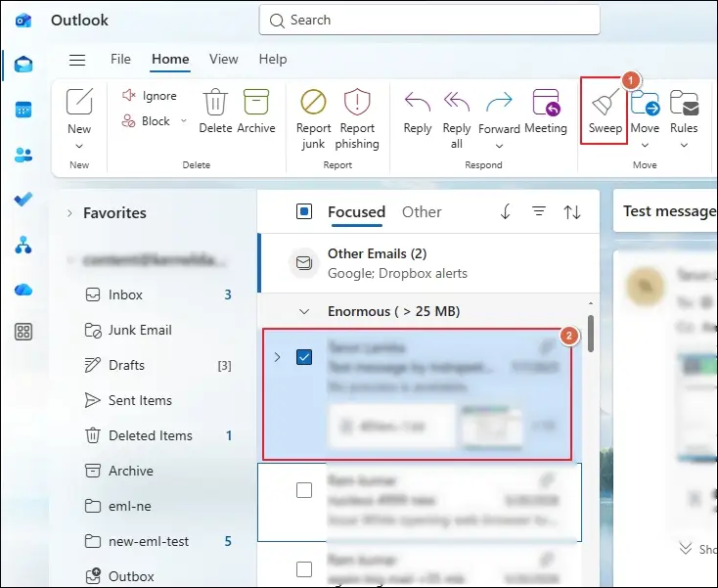Image resolution: width=718 pixels, height=588 pixels.
Task: Open the To Do checkmark app
Action: [23, 200]
